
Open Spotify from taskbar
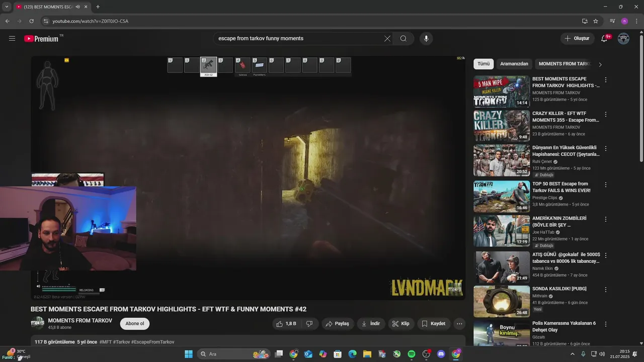coord(412,354)
